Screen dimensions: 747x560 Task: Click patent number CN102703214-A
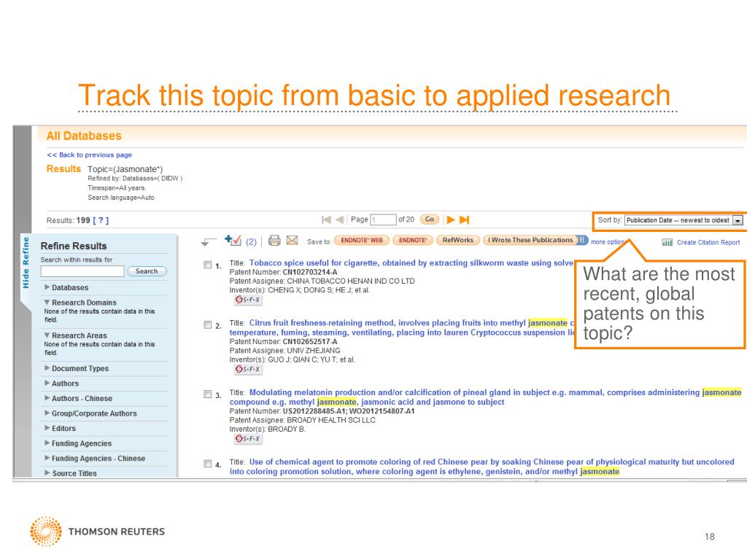coord(309,273)
